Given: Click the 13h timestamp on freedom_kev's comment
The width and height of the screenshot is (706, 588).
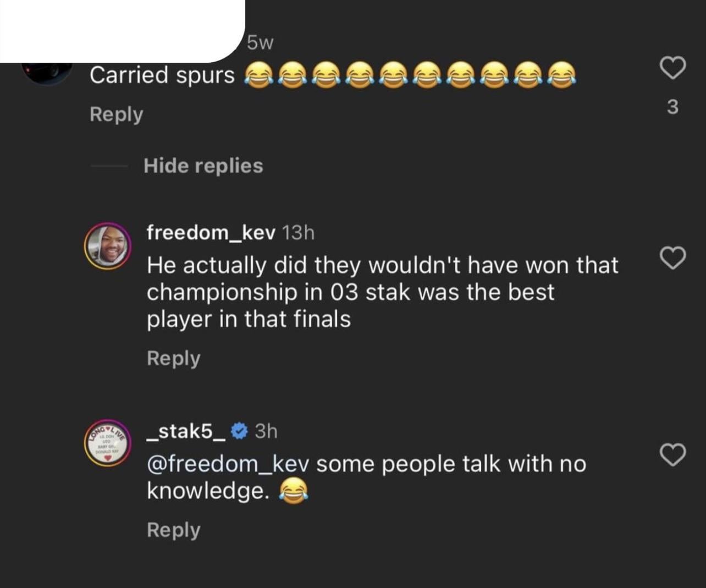Looking at the screenshot, I should click(x=298, y=233).
